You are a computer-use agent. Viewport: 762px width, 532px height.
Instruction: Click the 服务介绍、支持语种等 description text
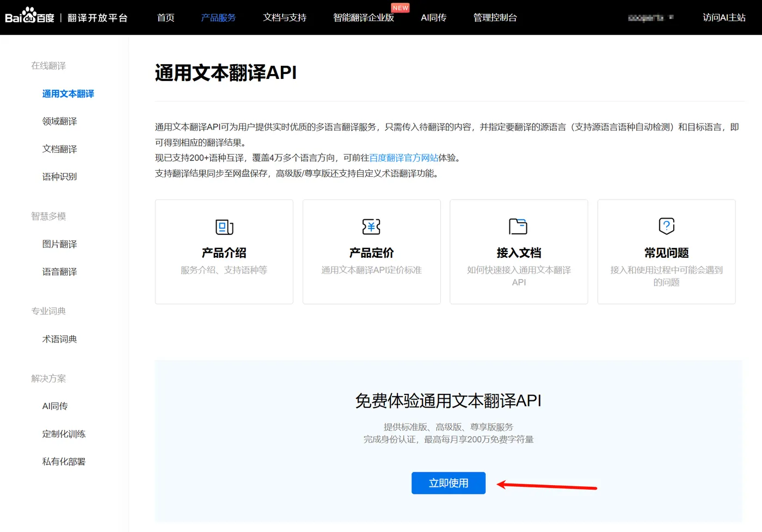(224, 270)
